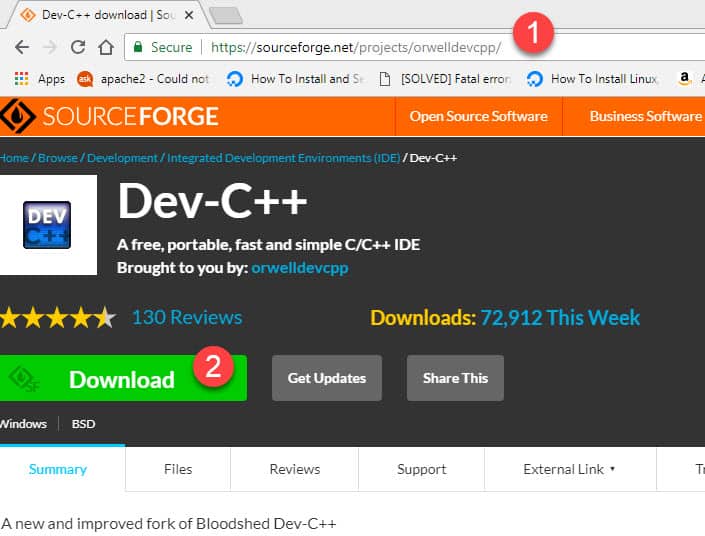
Task: Open Integrated Development Environments (IDE) breadcrumb
Action: pyautogui.click(x=283, y=158)
